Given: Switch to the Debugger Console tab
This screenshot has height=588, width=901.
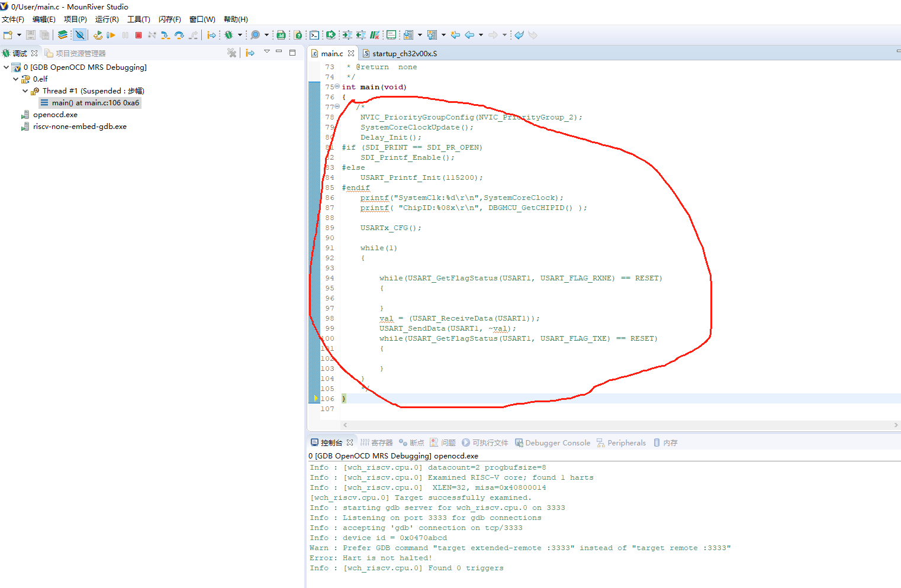Looking at the screenshot, I should 552,442.
